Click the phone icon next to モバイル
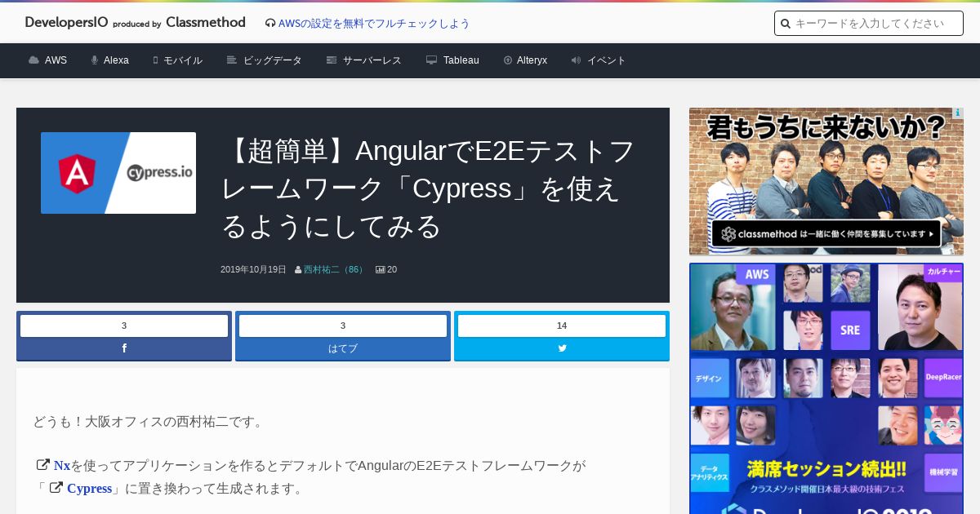Viewport: 980px width, 514px height. coord(155,60)
